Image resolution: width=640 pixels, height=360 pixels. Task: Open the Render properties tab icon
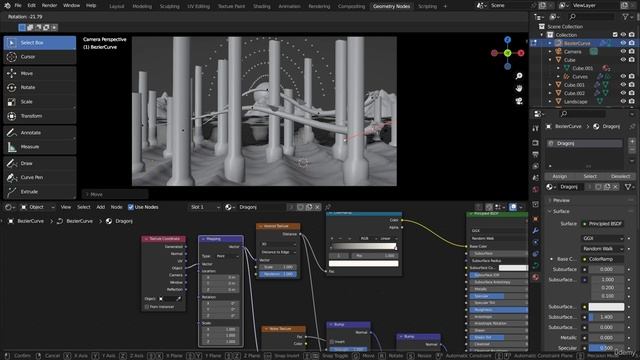click(536, 143)
